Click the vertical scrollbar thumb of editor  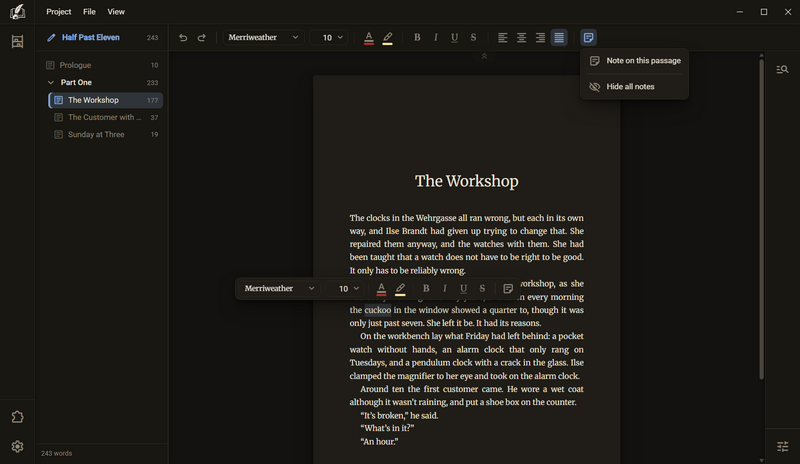pyautogui.click(x=761, y=219)
